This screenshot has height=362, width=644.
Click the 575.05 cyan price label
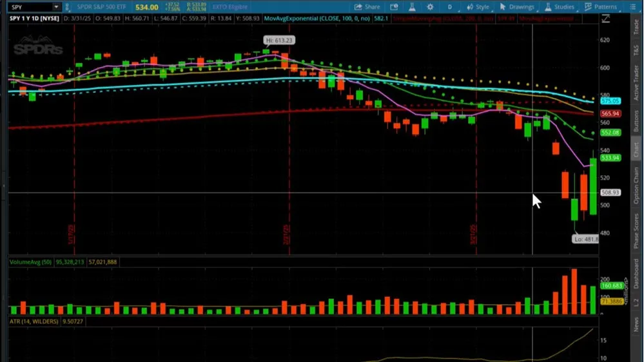tap(610, 101)
